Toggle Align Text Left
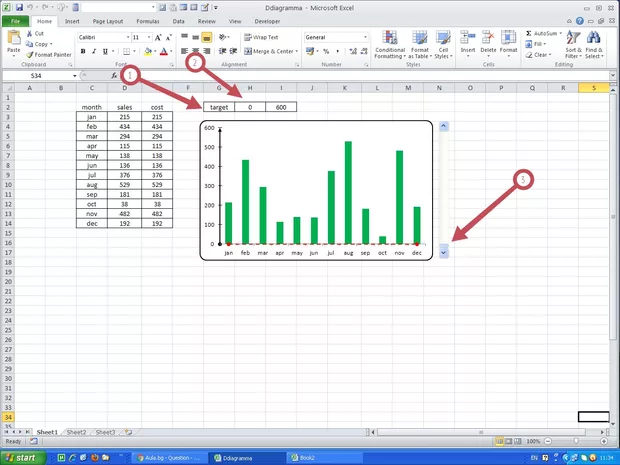This screenshot has width=620, height=465. [x=185, y=51]
